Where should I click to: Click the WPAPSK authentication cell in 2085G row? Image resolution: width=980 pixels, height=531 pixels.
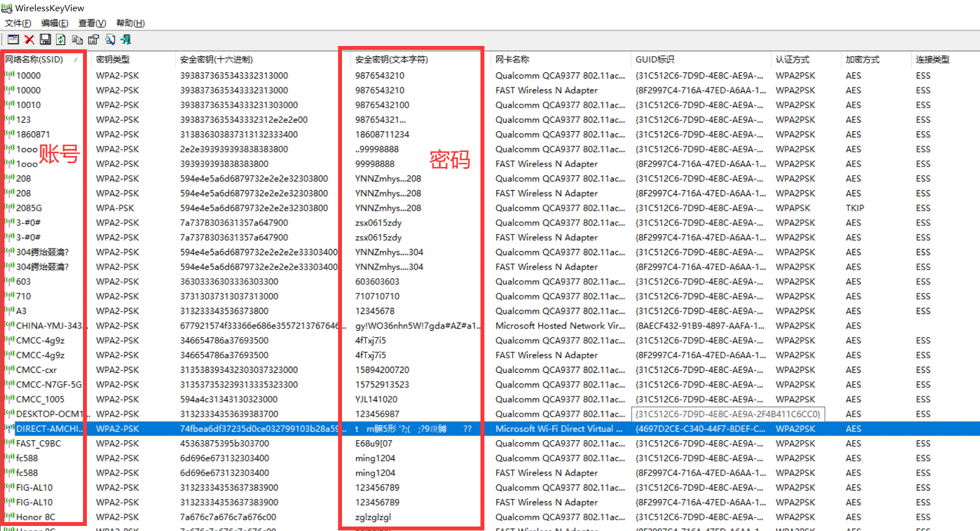coord(793,208)
